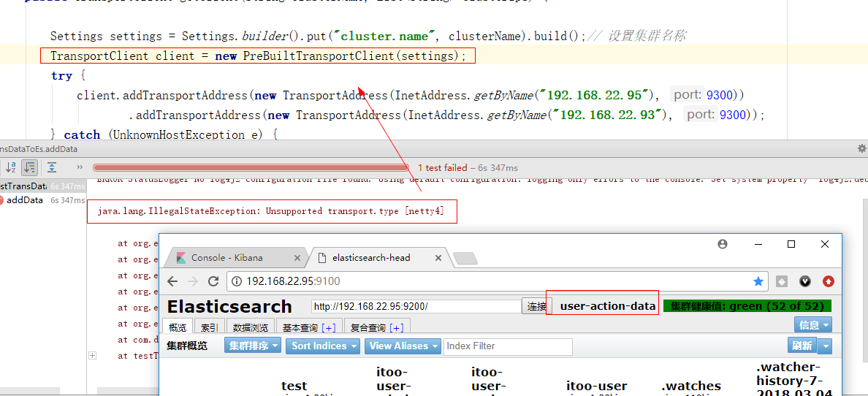Click the green cluster health indicator
Image resolution: width=868 pixels, height=396 pixels.
coord(747,306)
